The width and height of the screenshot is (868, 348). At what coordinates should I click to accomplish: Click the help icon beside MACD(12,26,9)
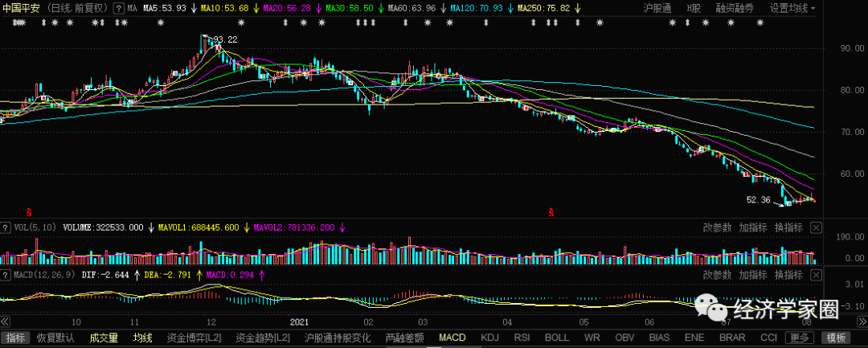[6, 276]
